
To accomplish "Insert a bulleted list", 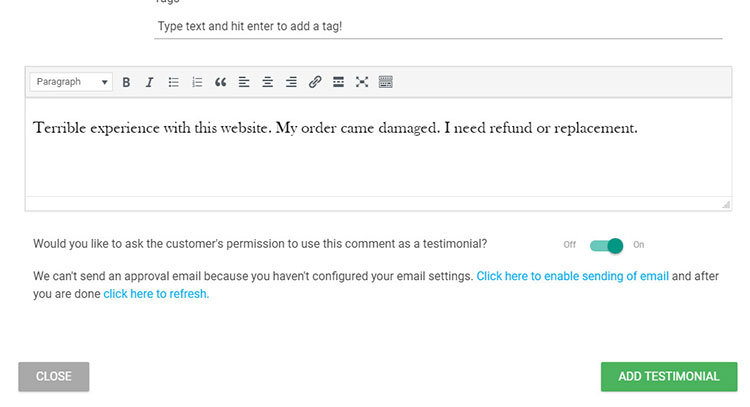I will [x=173, y=82].
